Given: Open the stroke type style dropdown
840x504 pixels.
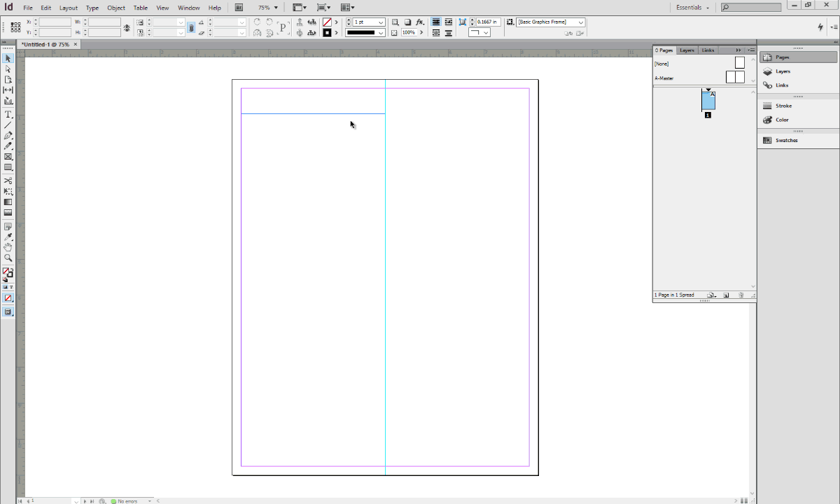Looking at the screenshot, I should pyautogui.click(x=380, y=32).
